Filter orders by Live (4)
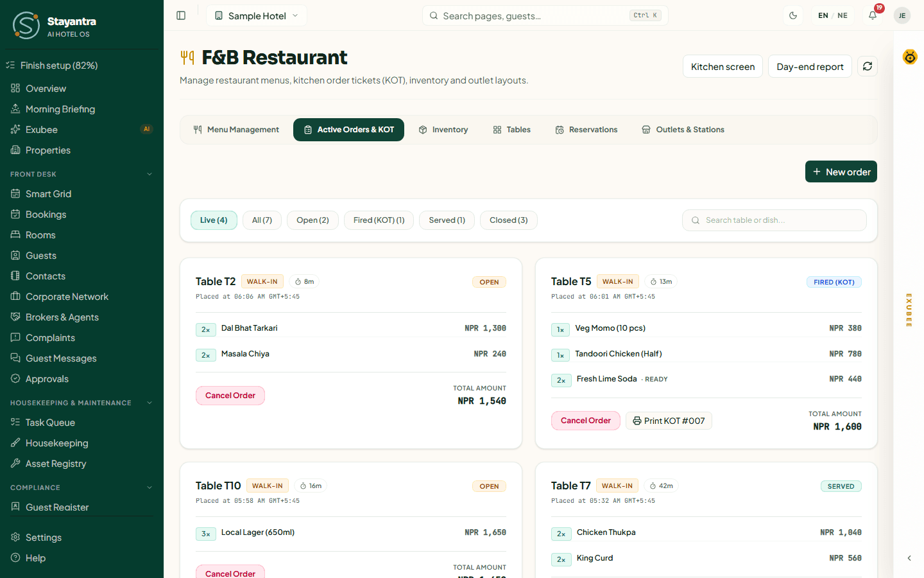The image size is (924, 578). pos(214,220)
